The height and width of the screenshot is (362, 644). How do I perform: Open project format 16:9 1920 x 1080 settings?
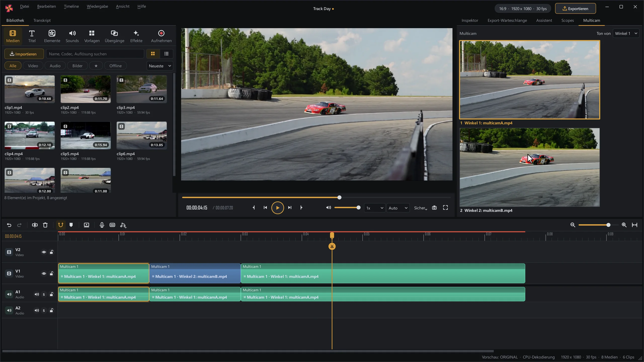pyautogui.click(x=523, y=9)
